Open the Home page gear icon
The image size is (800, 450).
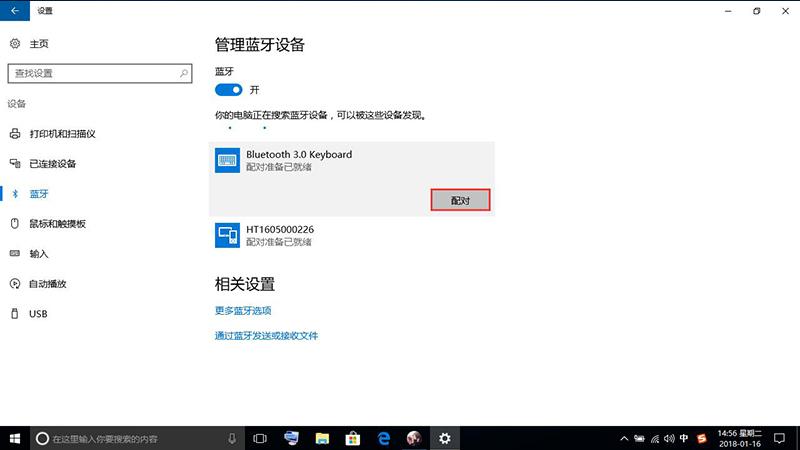point(15,44)
